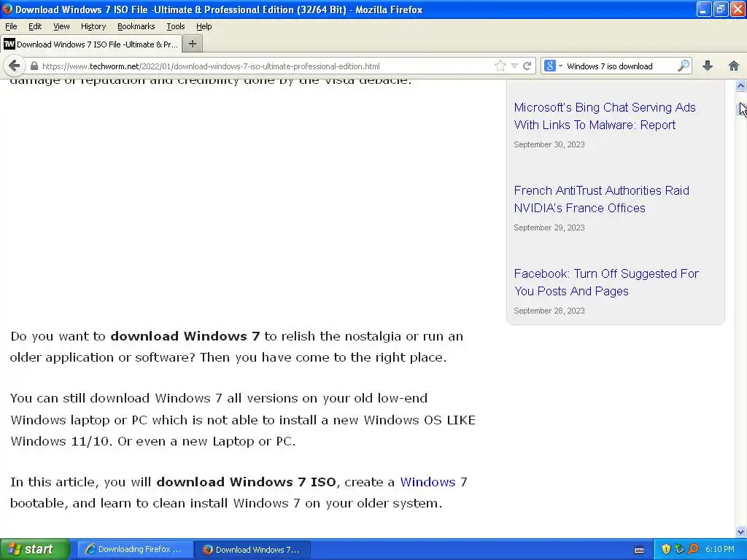Open the History menu
Viewport: 747px width, 560px height.
tap(93, 27)
